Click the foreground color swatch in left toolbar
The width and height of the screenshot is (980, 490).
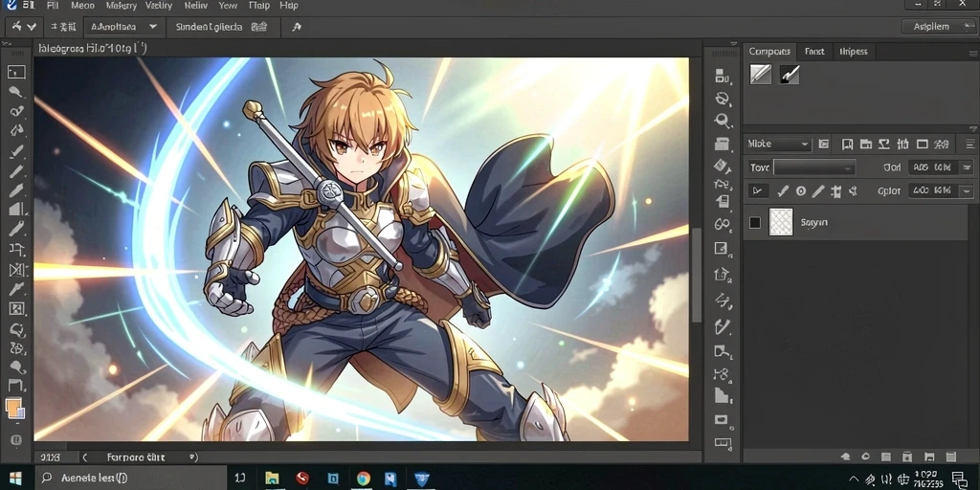click(13, 406)
